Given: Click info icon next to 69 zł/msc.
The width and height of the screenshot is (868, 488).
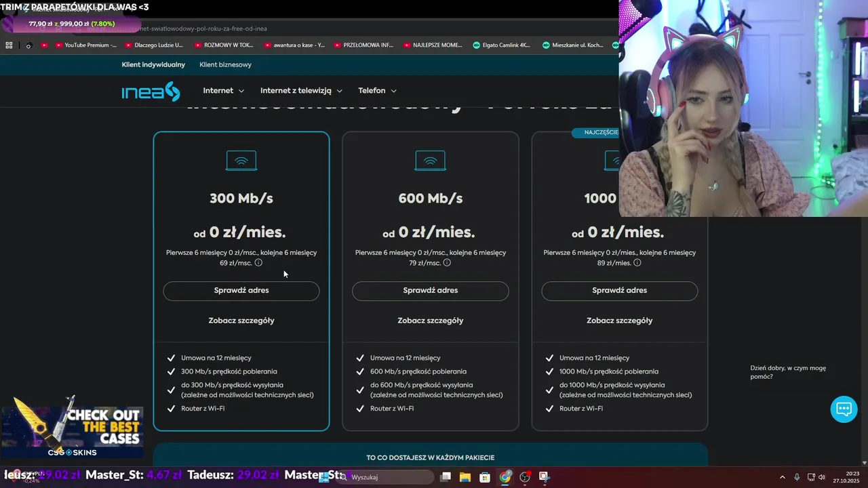Looking at the screenshot, I should coord(258,262).
